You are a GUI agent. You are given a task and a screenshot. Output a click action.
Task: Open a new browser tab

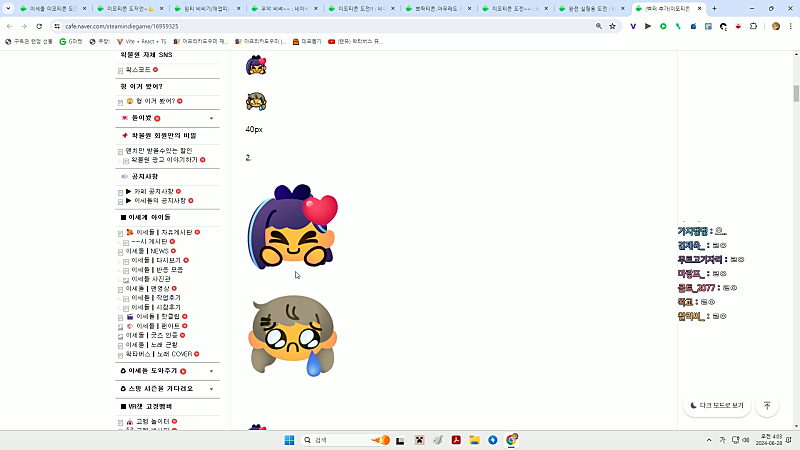714,8
